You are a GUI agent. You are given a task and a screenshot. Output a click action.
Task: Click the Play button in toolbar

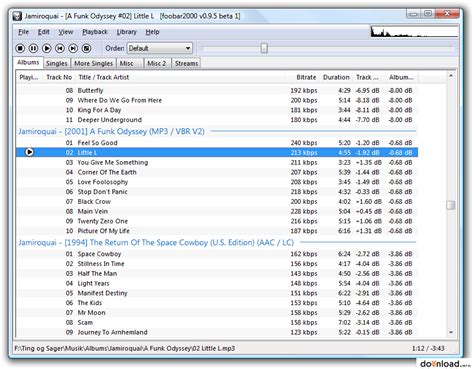click(x=47, y=48)
